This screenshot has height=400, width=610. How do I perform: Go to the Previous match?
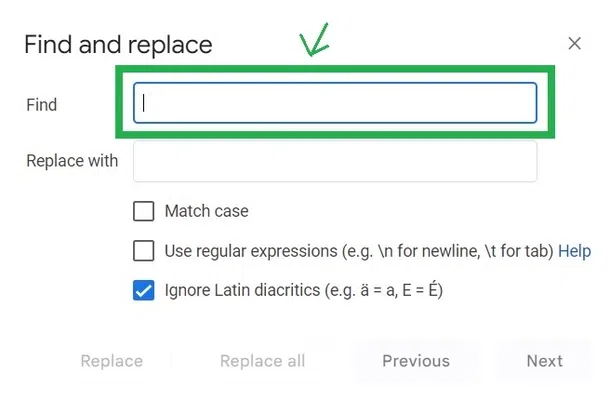pos(415,361)
